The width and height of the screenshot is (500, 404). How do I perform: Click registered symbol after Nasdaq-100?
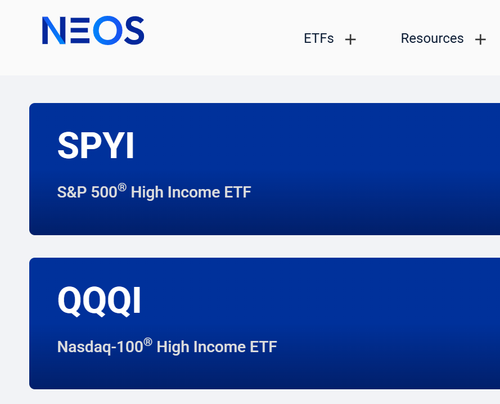148,342
